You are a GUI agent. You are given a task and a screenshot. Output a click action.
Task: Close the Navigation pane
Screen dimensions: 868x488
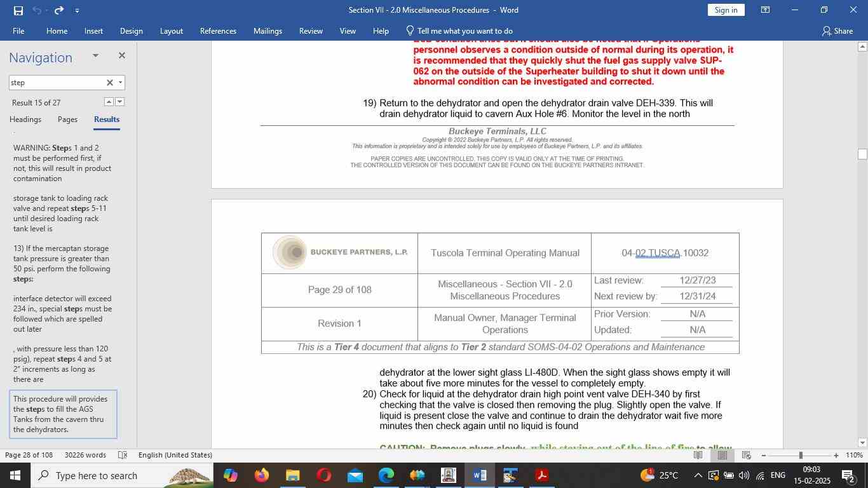click(121, 56)
